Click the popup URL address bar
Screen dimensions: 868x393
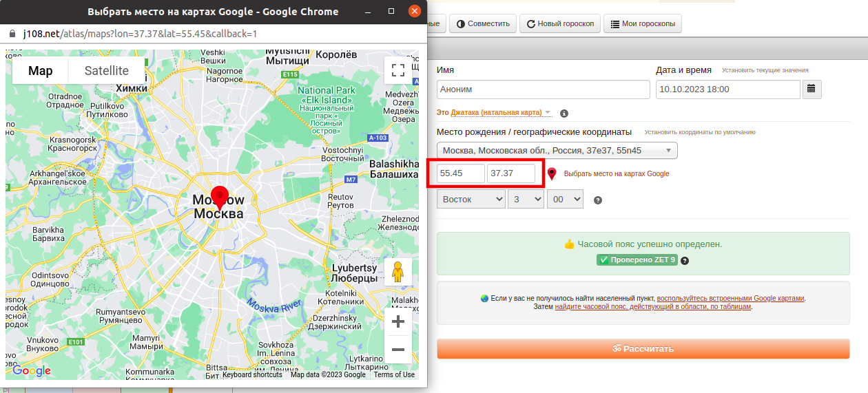[x=214, y=34]
